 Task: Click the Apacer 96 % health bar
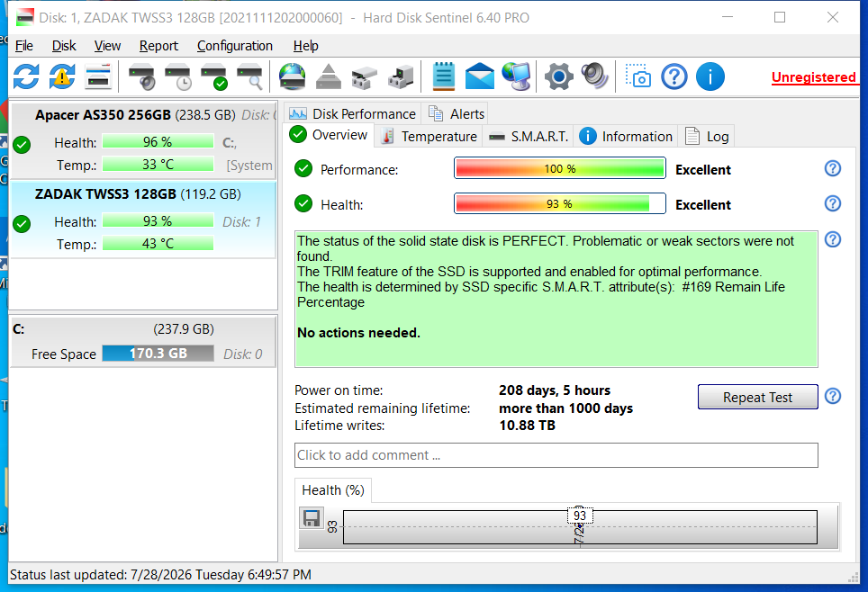click(x=158, y=141)
